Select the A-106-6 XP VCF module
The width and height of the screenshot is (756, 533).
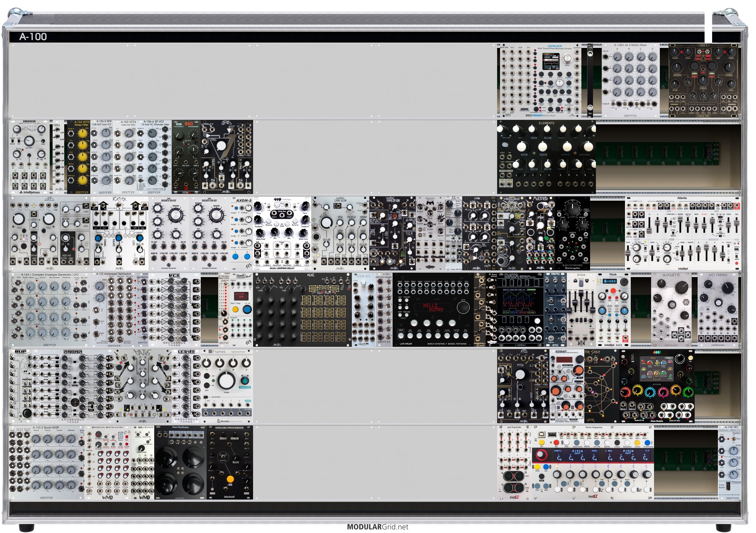click(155, 158)
